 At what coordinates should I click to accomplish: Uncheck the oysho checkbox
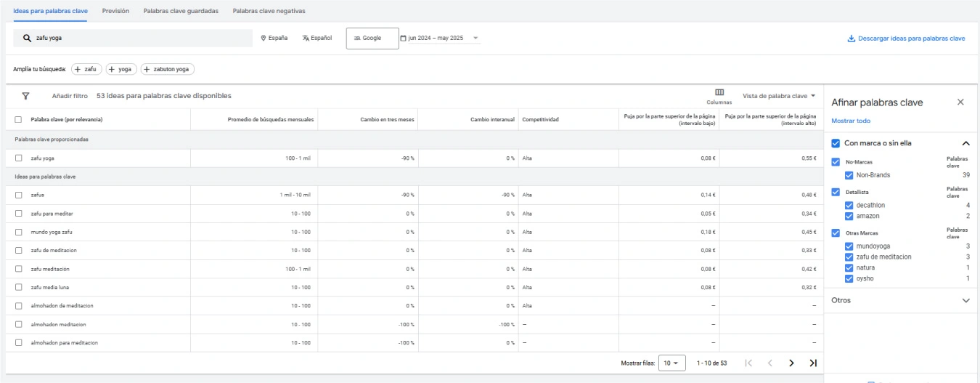(849, 278)
